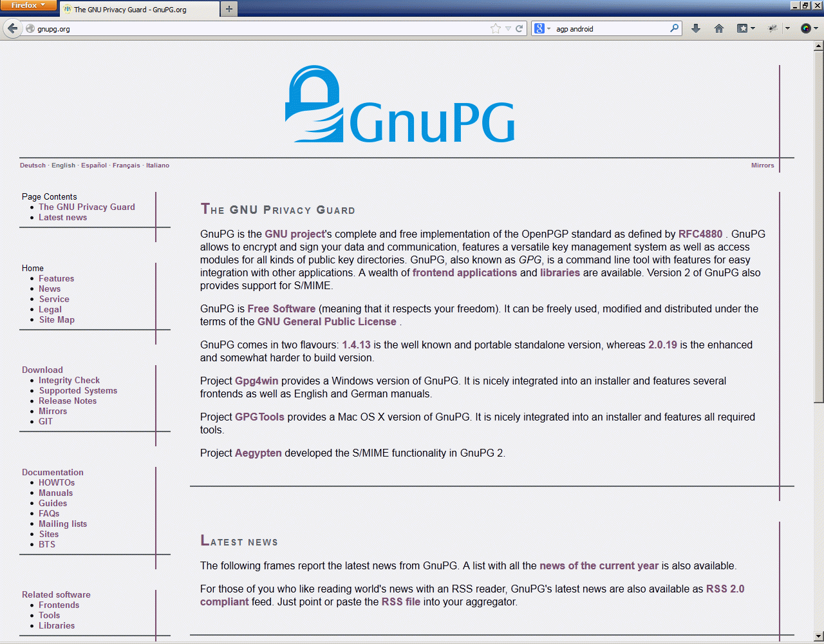Open the Integrity Check link
Viewport: 824px width, 644px height.
point(69,381)
